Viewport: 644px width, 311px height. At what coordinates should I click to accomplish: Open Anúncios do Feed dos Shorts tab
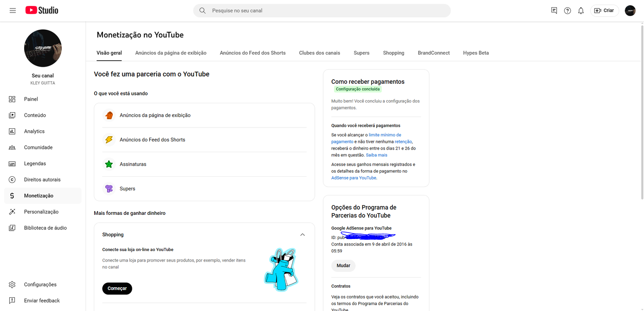[x=253, y=53]
